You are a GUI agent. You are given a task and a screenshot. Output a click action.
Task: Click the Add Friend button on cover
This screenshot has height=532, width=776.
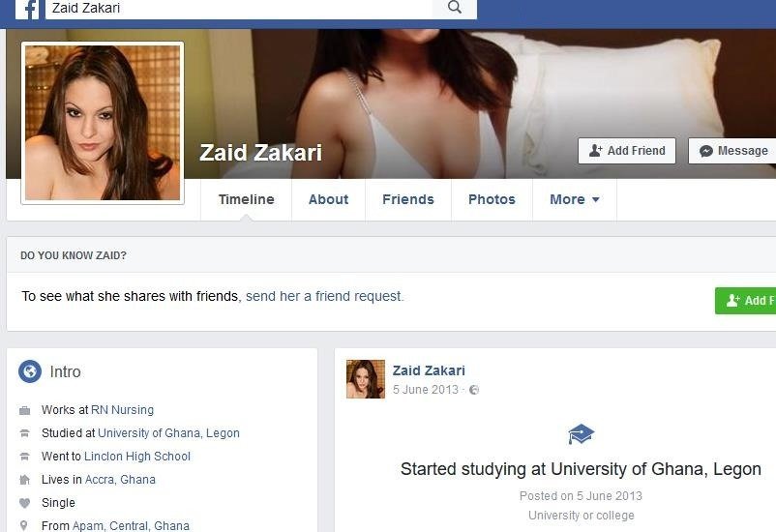tap(627, 151)
